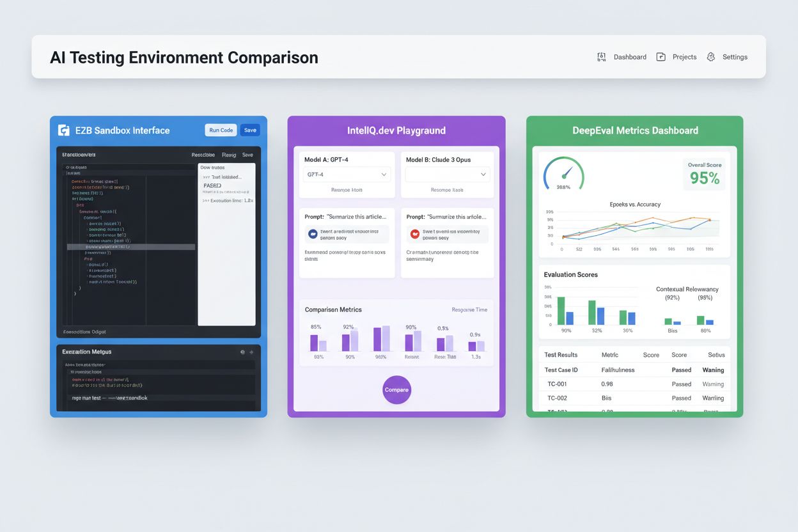The width and height of the screenshot is (798, 532).
Task: Click the EZB logo icon in the sandbox header
Action: pos(64,130)
